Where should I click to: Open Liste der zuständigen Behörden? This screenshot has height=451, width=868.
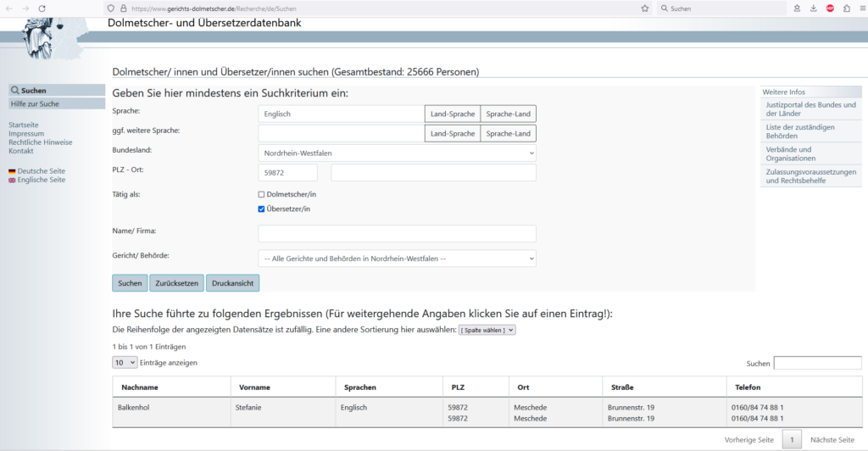pos(800,131)
